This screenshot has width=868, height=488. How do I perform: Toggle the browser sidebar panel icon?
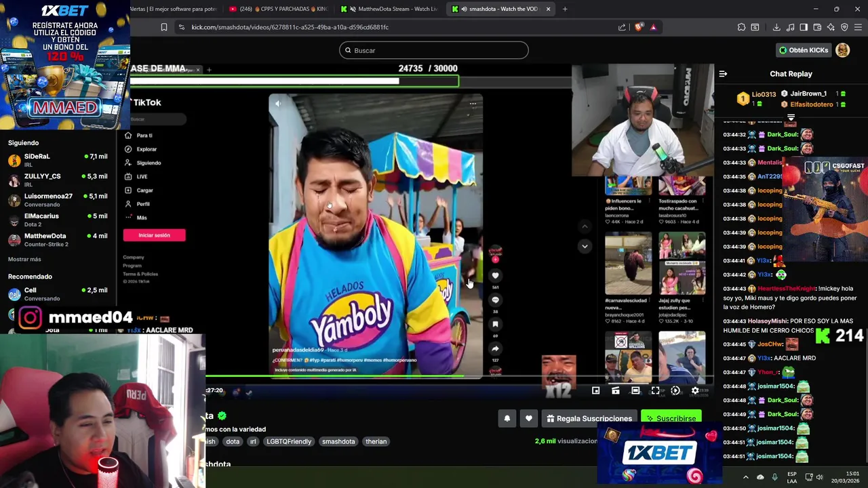click(x=804, y=27)
